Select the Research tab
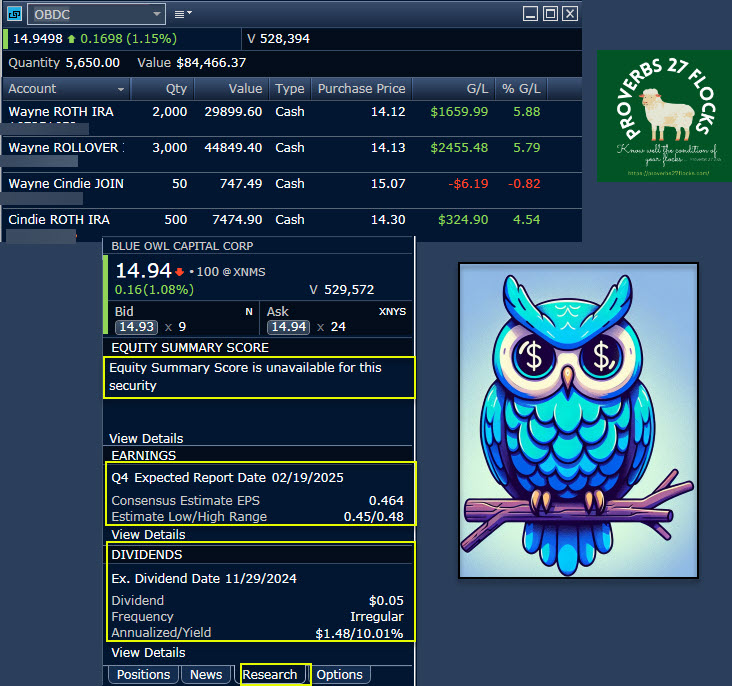732x686 pixels. (270, 674)
